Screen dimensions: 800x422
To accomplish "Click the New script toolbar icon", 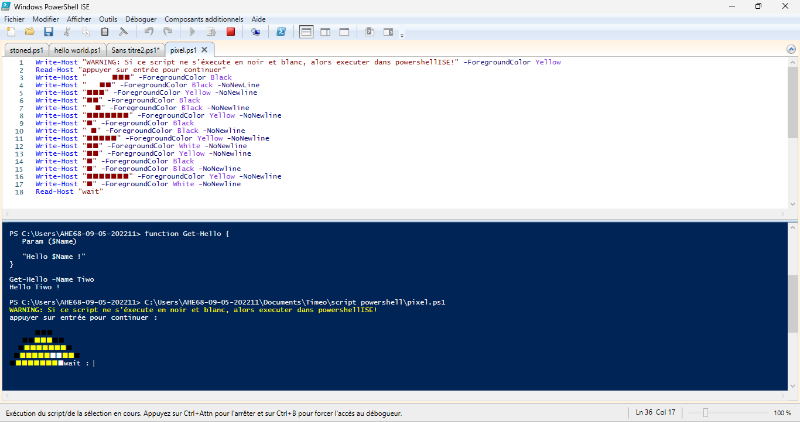I will pyautogui.click(x=10, y=32).
